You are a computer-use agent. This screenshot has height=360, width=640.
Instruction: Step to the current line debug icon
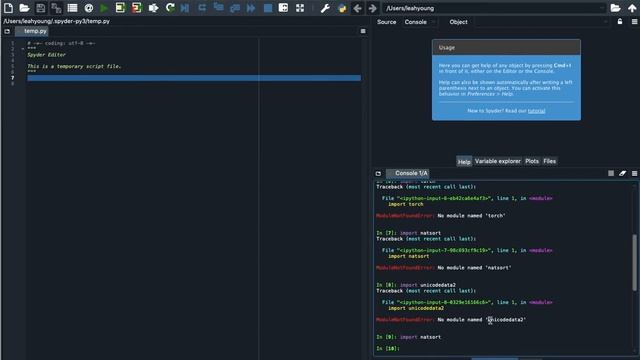(202, 8)
